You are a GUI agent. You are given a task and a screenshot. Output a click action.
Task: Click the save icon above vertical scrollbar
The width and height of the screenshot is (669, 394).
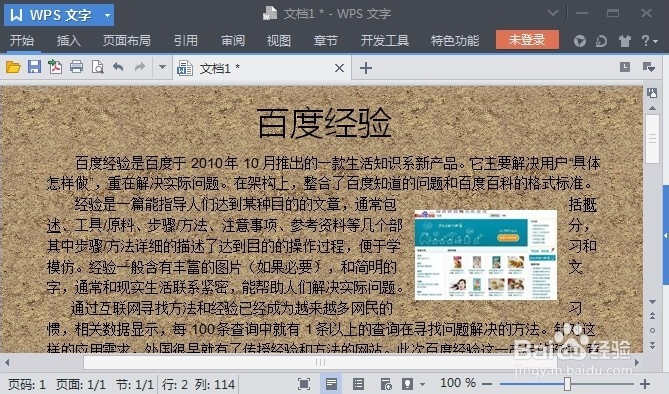(x=652, y=93)
